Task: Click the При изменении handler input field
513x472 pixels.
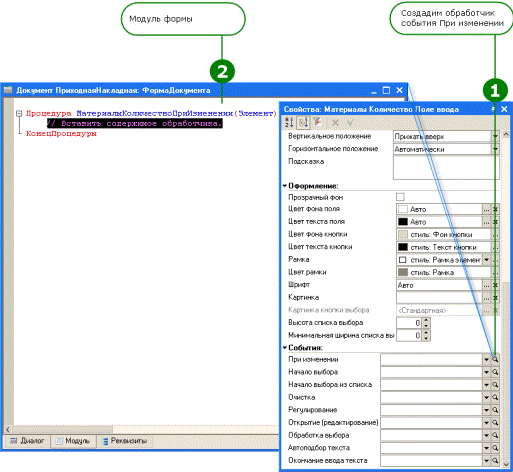Action: (x=431, y=359)
